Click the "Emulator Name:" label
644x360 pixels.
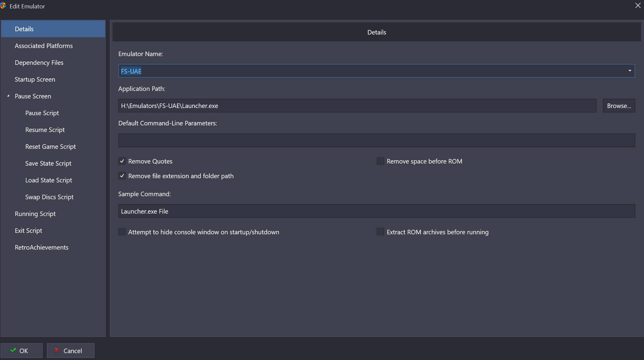click(x=141, y=54)
